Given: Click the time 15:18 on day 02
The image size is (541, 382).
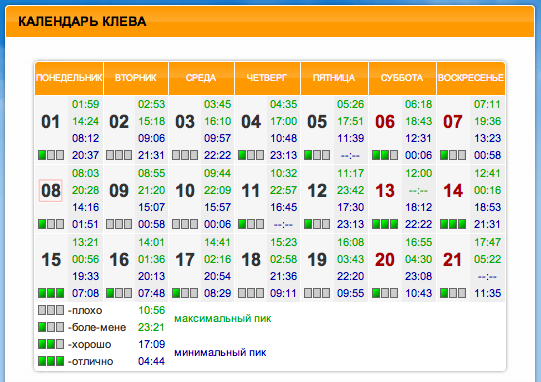Looking at the screenshot, I should coord(151,121).
